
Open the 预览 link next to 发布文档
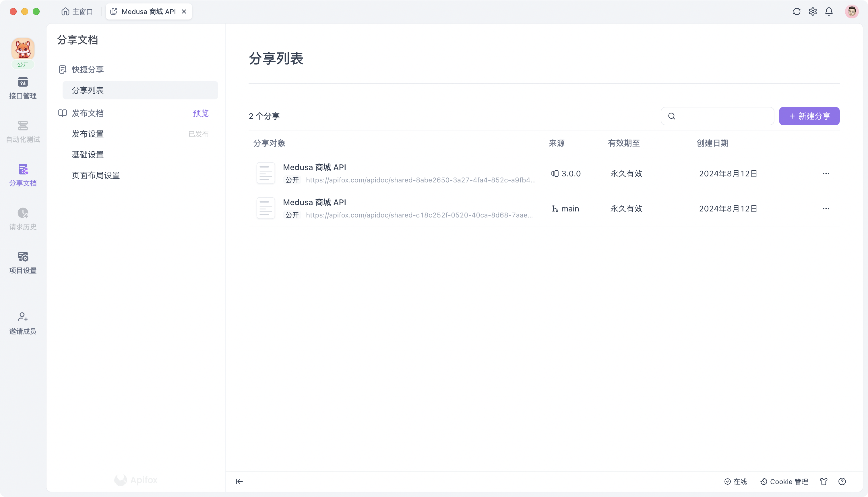click(200, 113)
